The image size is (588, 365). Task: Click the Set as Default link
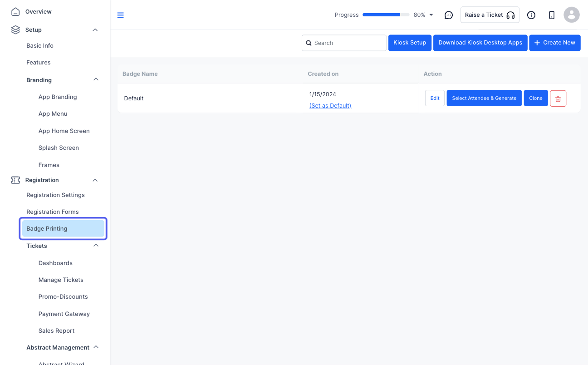click(x=330, y=106)
